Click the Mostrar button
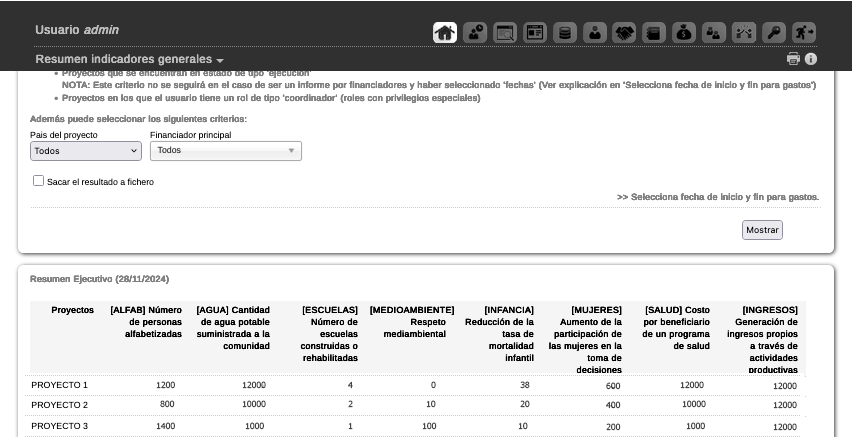This screenshot has width=852, height=437. pos(762,230)
